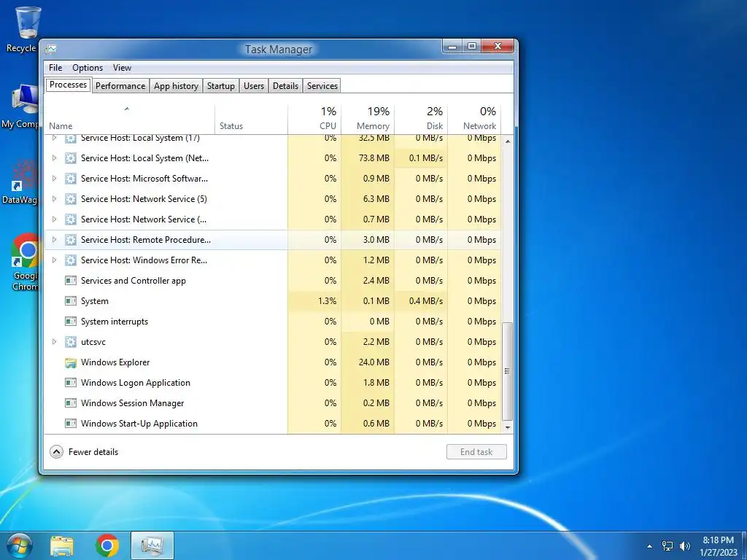Click the Windows Logon Application icon
747x560 pixels.
click(x=71, y=382)
